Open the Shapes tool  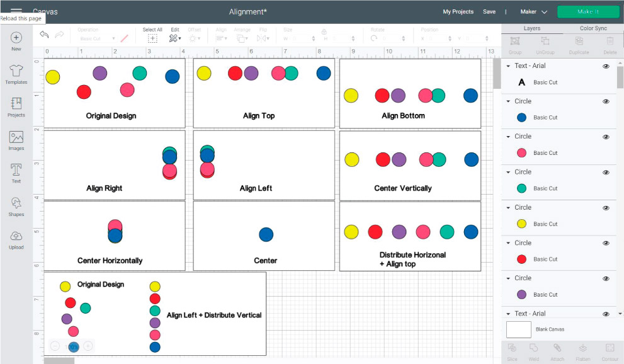tap(16, 203)
